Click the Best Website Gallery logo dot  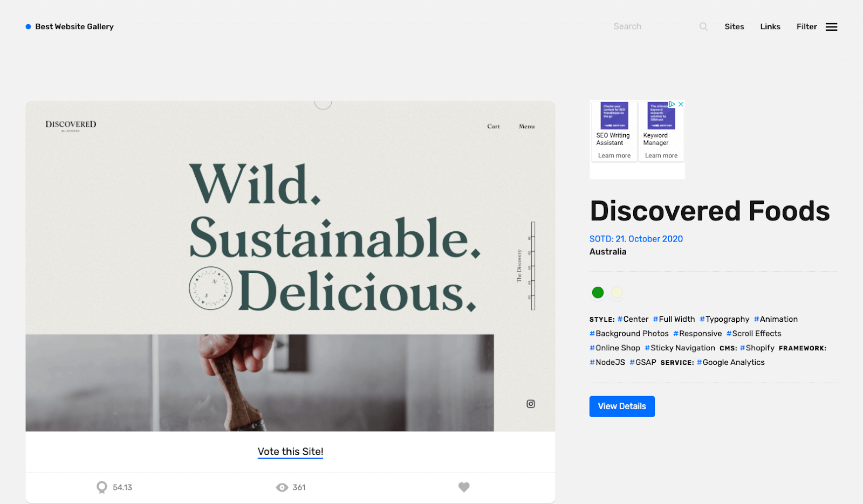click(27, 26)
